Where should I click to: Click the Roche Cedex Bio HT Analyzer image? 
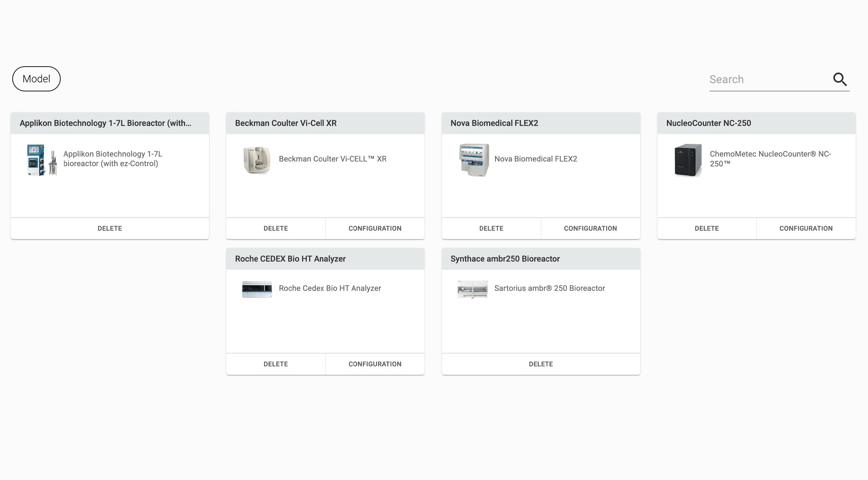click(257, 289)
